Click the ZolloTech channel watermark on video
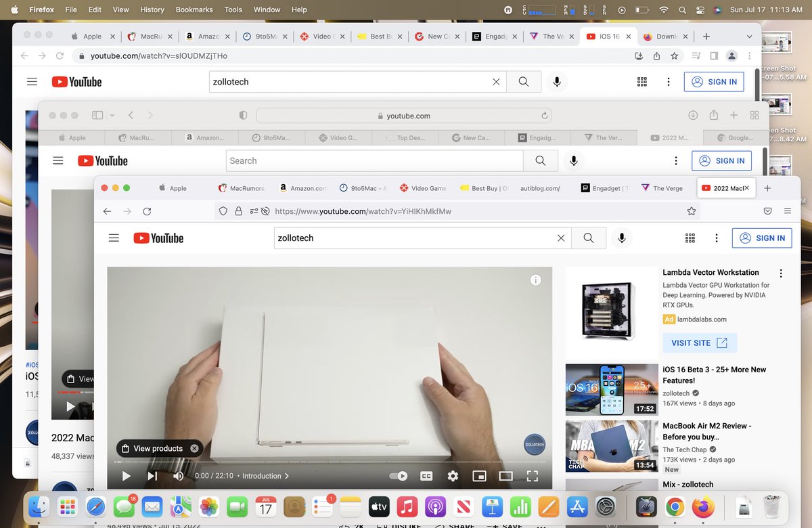Image resolution: width=812 pixels, height=528 pixels. click(535, 444)
